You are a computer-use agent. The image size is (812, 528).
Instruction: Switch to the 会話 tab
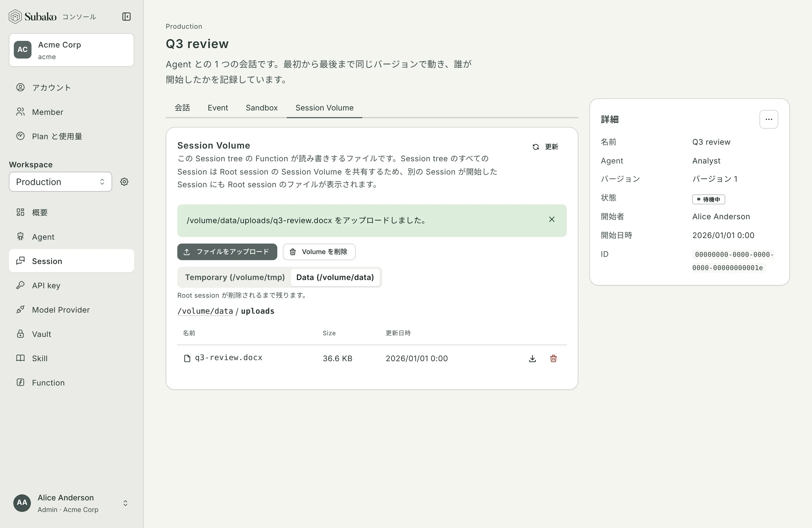[182, 108]
